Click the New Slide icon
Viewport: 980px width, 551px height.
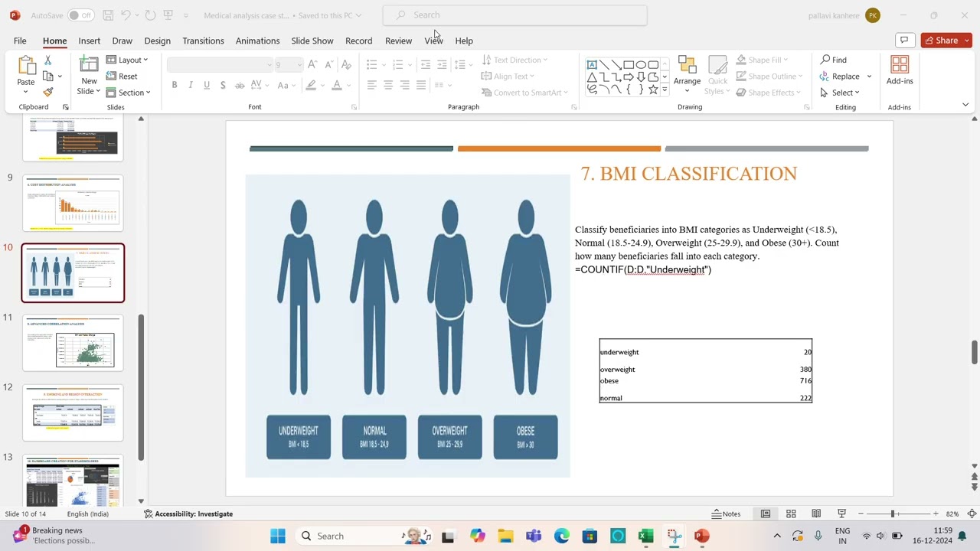click(x=89, y=65)
